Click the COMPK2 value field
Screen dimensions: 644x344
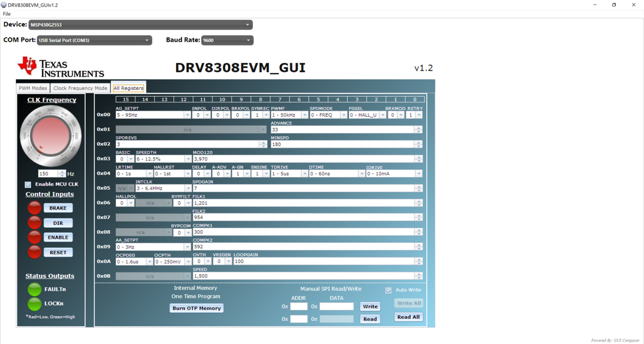(x=303, y=247)
